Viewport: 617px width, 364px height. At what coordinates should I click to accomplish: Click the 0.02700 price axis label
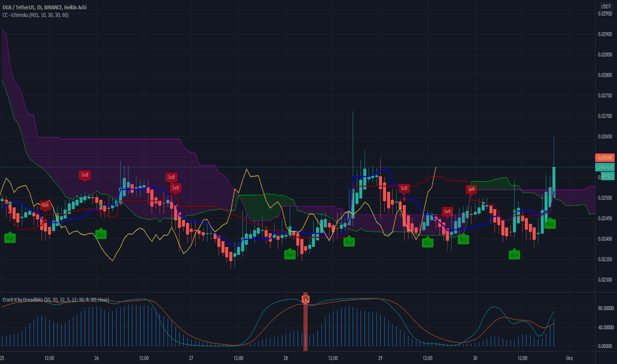coord(605,116)
